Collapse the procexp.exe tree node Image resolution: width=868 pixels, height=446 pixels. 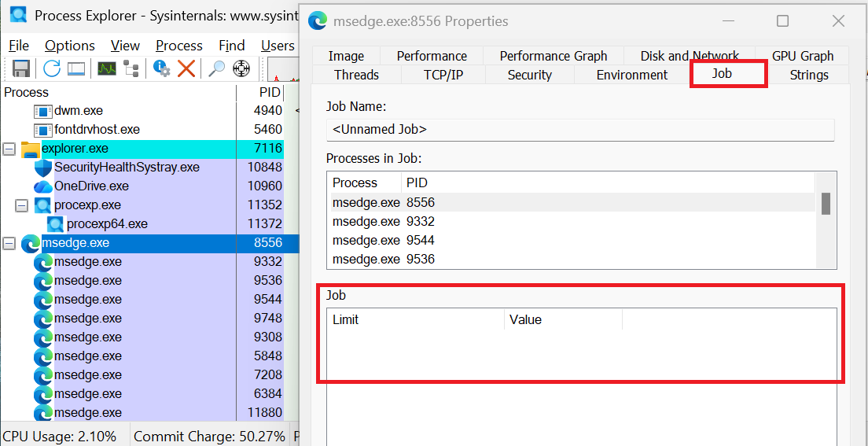21,205
